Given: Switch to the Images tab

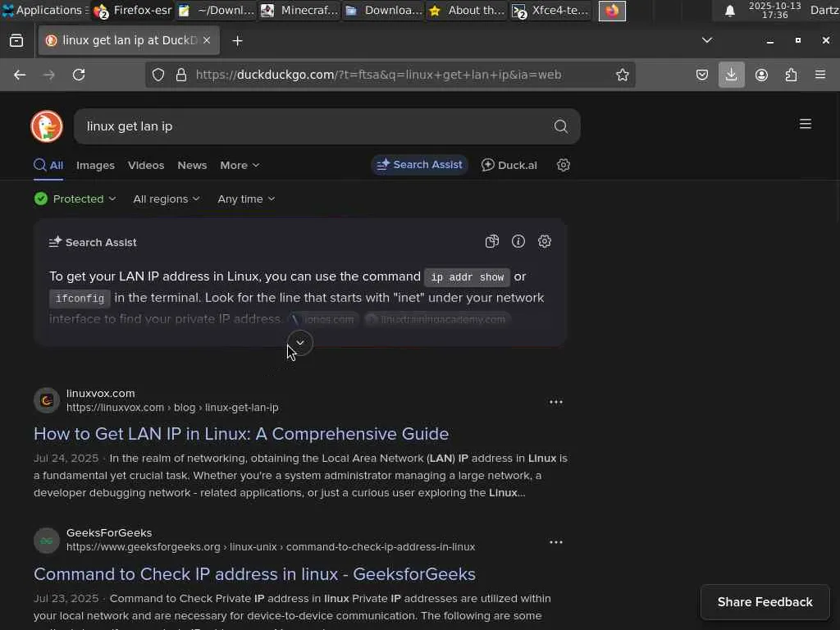Looking at the screenshot, I should click(95, 166).
